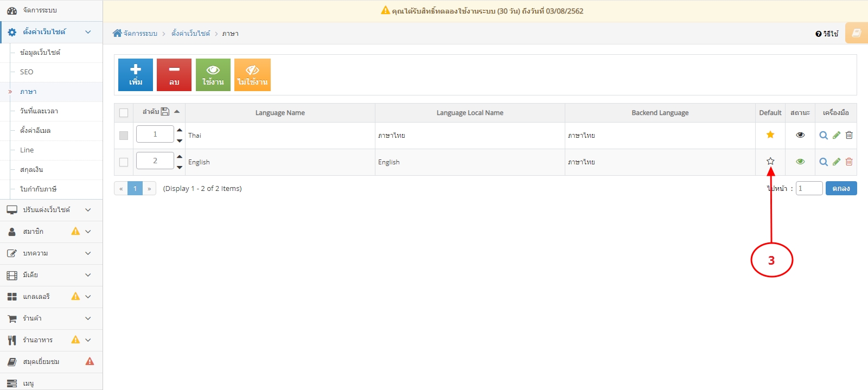
Task: Click the red delete (ลบ) button
Action: [x=174, y=75]
